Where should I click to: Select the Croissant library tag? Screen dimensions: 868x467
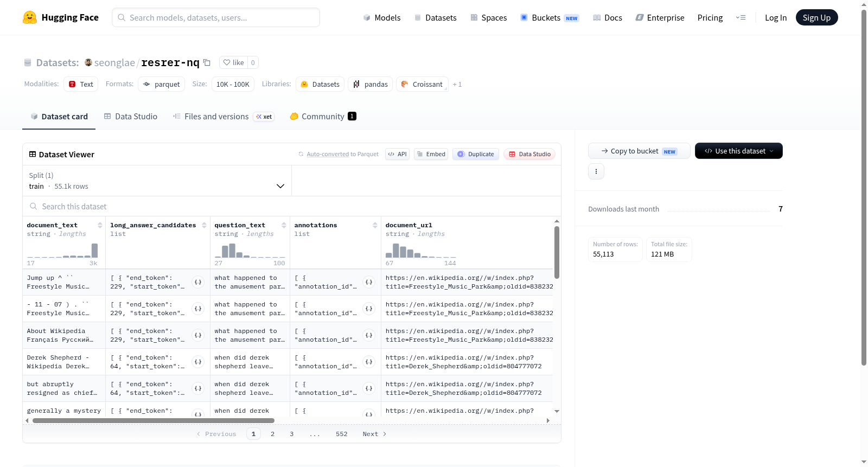[422, 84]
